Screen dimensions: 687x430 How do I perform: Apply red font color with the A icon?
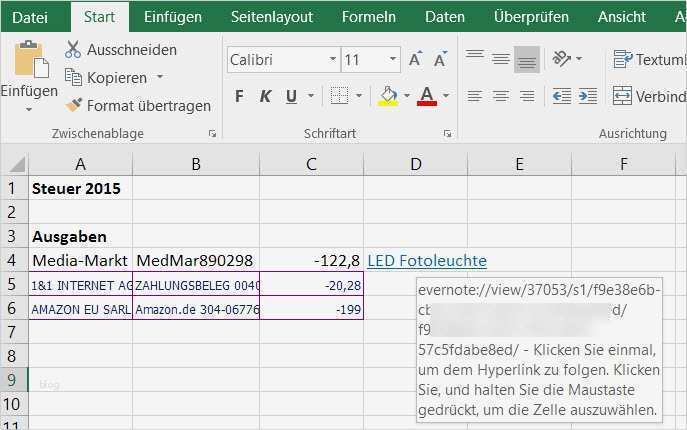tap(427, 96)
